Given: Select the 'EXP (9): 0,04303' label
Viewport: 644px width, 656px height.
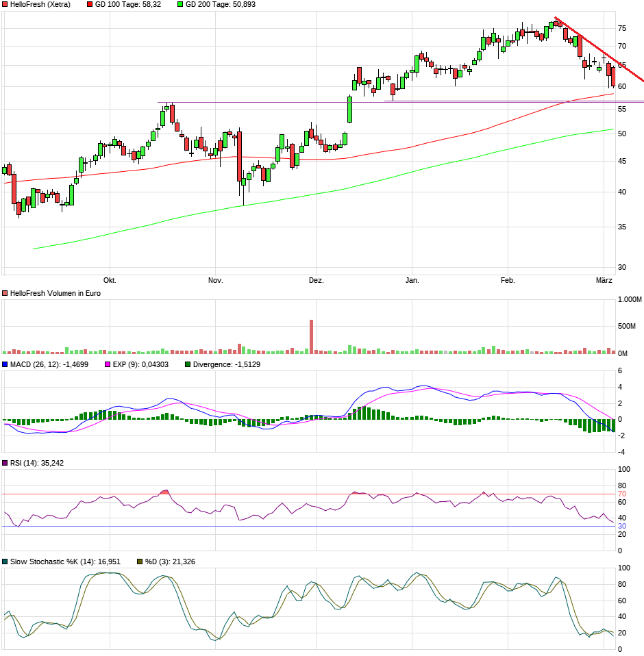Looking at the screenshot, I should (140, 364).
